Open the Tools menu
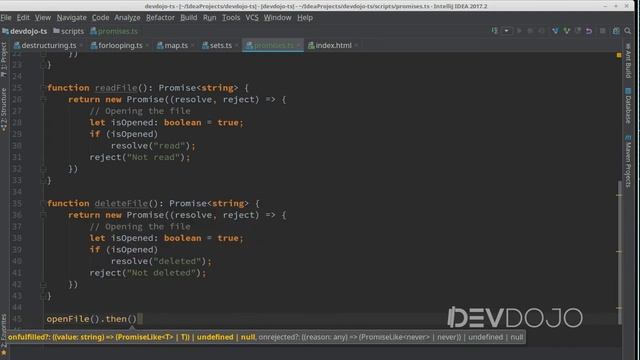 coord(231,18)
